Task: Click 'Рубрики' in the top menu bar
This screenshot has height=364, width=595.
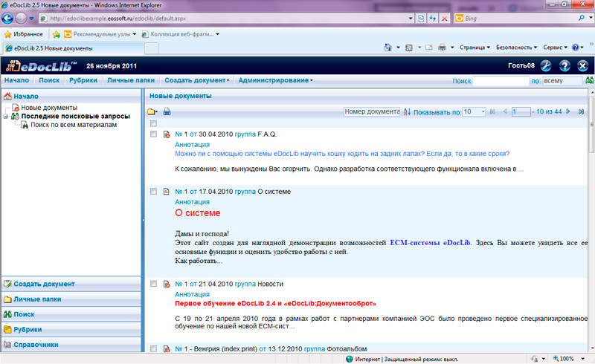Action: pyautogui.click(x=83, y=80)
